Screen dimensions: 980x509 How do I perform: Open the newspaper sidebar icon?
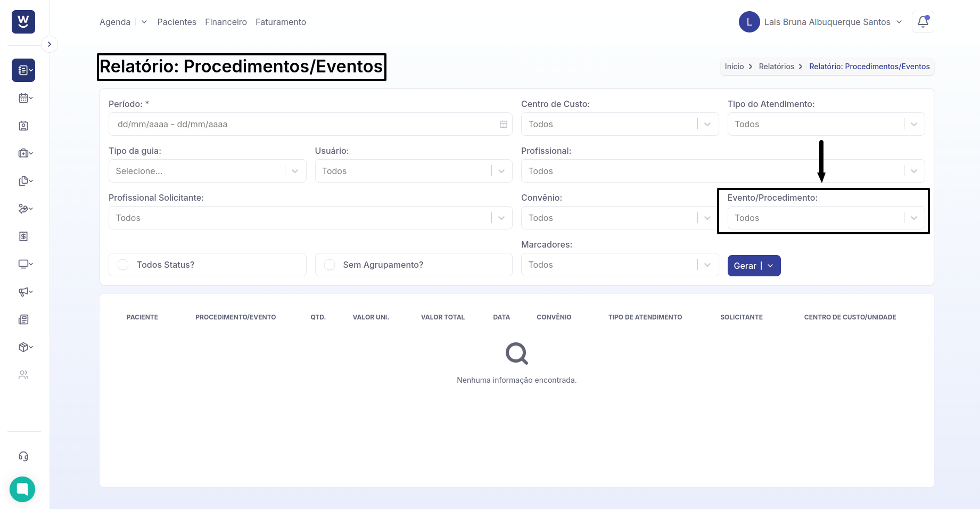[x=23, y=319]
